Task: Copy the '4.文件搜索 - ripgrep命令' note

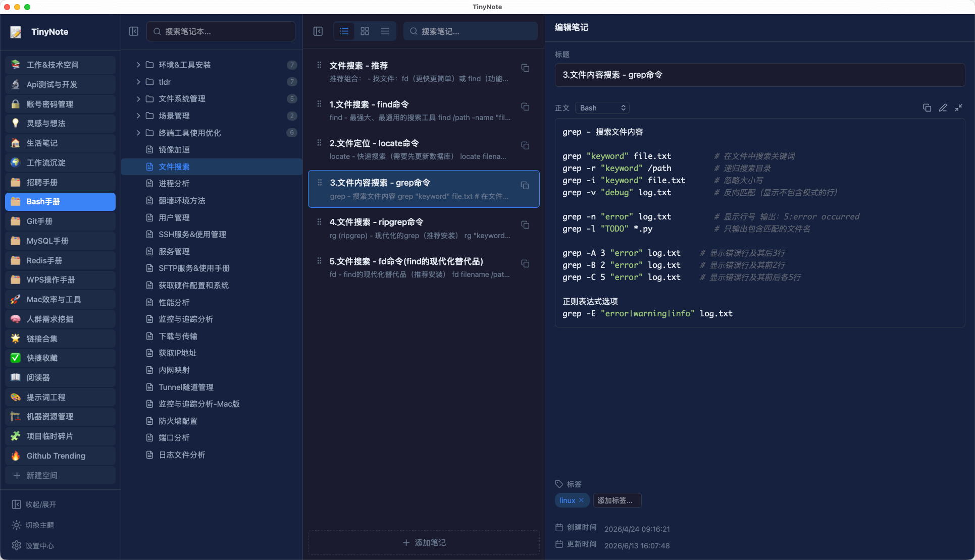Action: pos(525,225)
